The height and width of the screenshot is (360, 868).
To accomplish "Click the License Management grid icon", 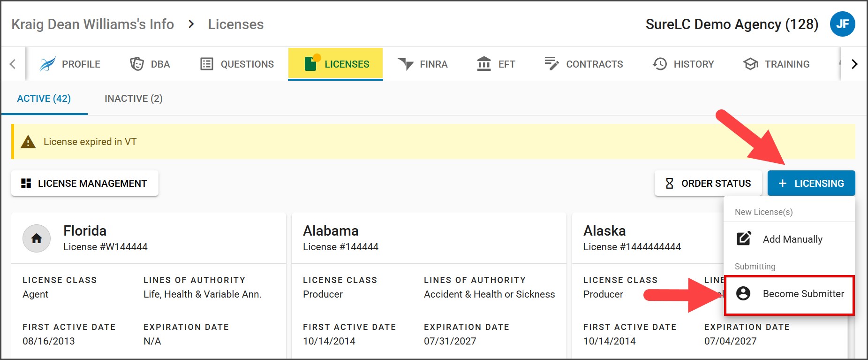I will click(x=26, y=183).
